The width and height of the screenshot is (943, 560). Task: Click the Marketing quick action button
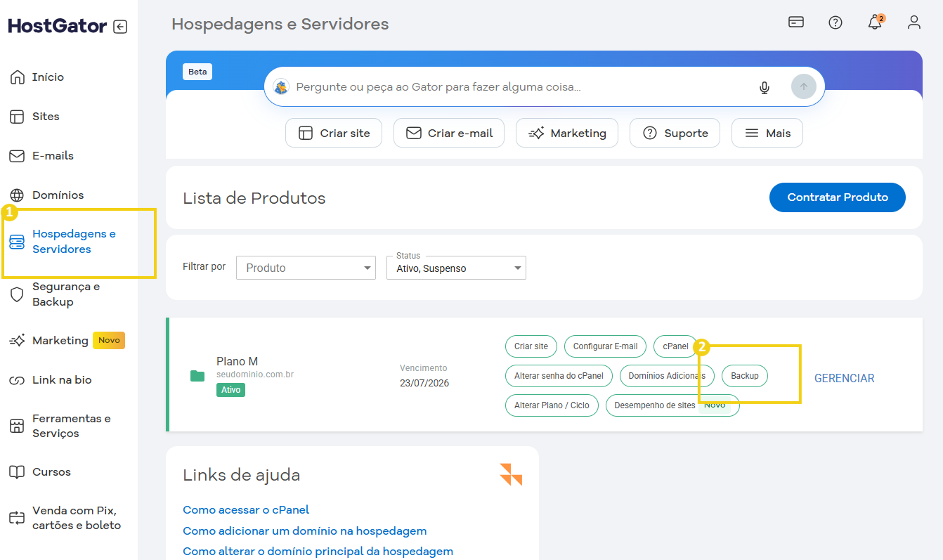click(567, 133)
